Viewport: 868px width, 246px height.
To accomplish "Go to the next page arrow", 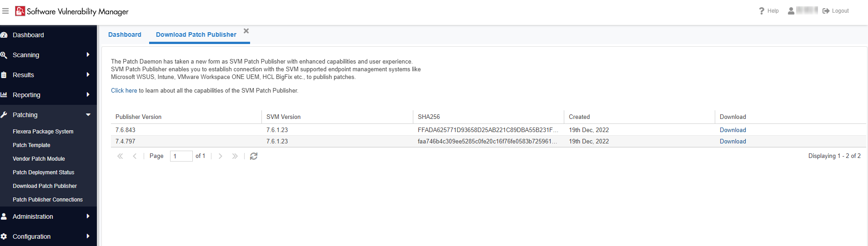I will pyautogui.click(x=221, y=156).
